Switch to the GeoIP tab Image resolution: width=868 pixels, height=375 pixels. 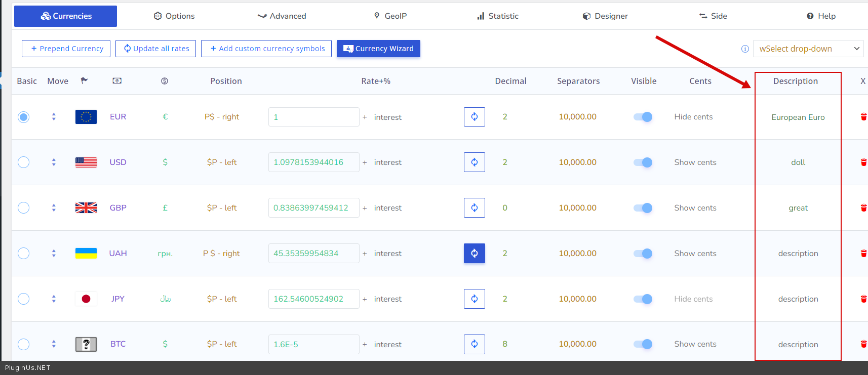pos(390,16)
